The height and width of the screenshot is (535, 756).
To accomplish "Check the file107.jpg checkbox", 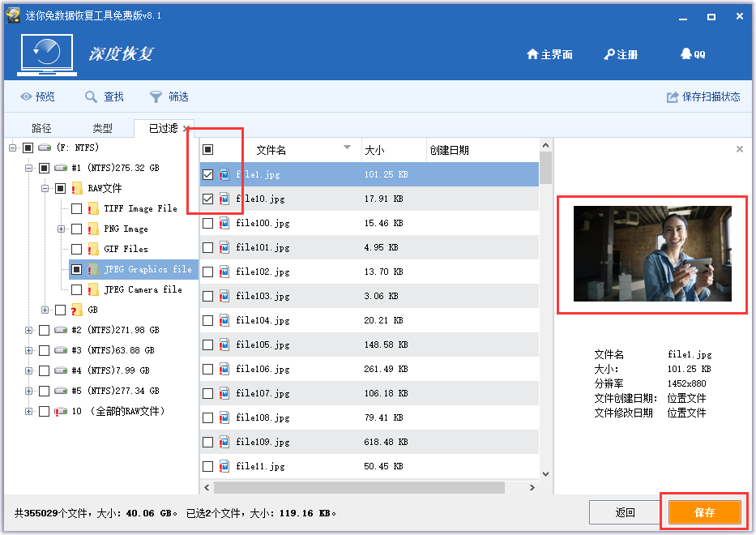I will tap(207, 393).
